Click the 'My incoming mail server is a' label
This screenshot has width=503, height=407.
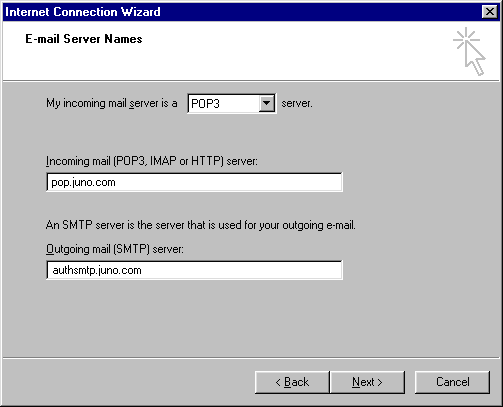tap(112, 103)
